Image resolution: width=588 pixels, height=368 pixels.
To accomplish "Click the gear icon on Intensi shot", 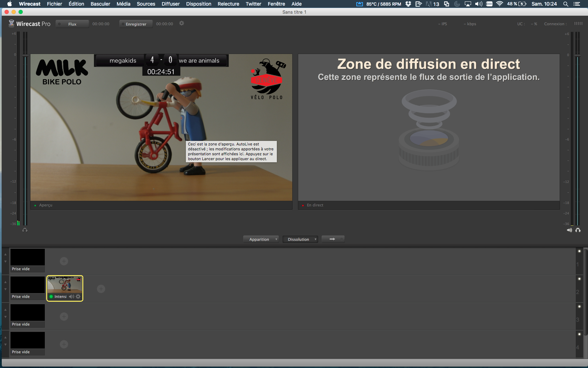I will coord(78,297).
